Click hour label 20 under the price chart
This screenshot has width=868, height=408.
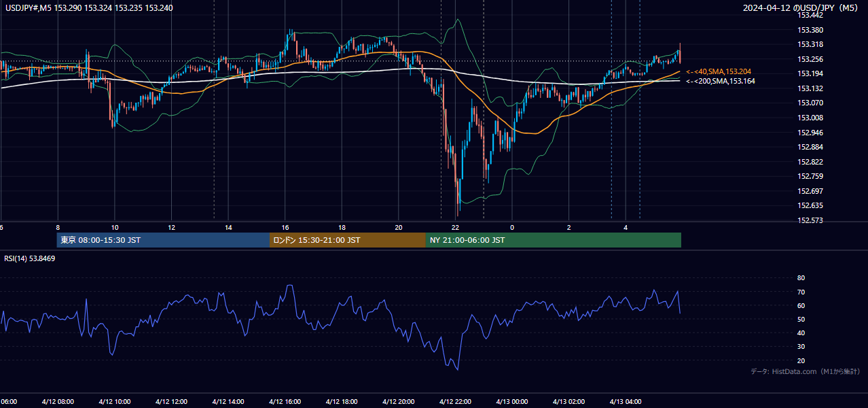399,228
